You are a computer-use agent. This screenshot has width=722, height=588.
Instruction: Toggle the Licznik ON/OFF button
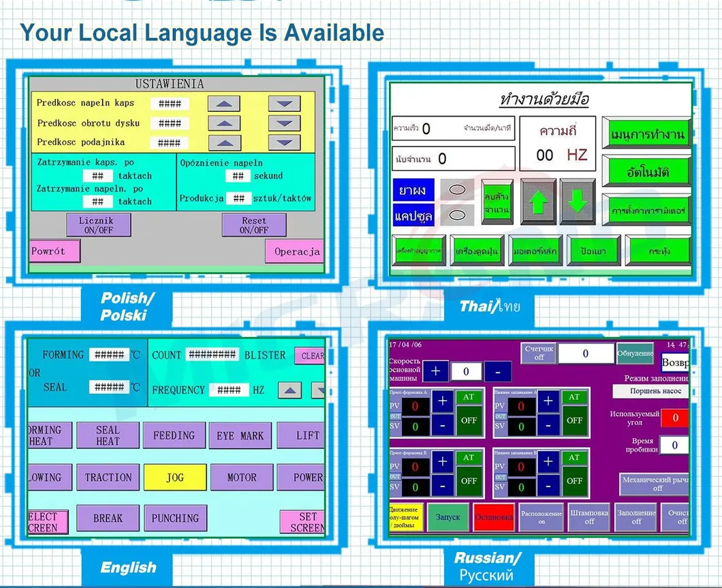point(98,225)
